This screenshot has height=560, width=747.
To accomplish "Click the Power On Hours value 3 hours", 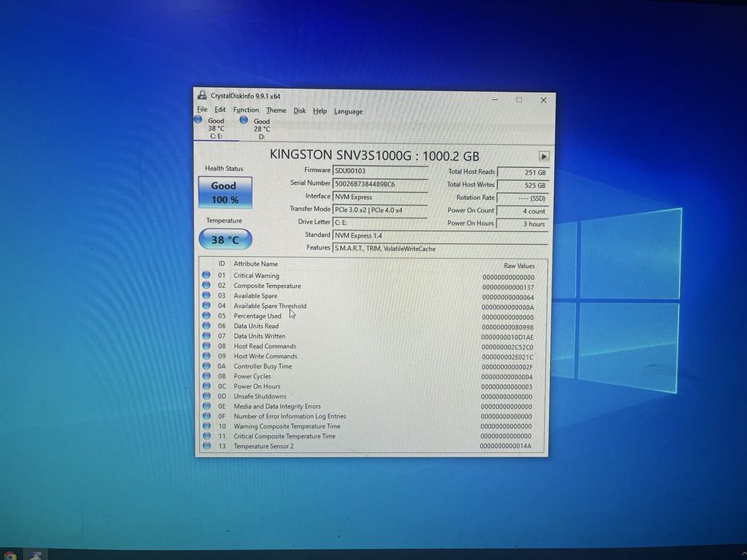I will pos(523,224).
